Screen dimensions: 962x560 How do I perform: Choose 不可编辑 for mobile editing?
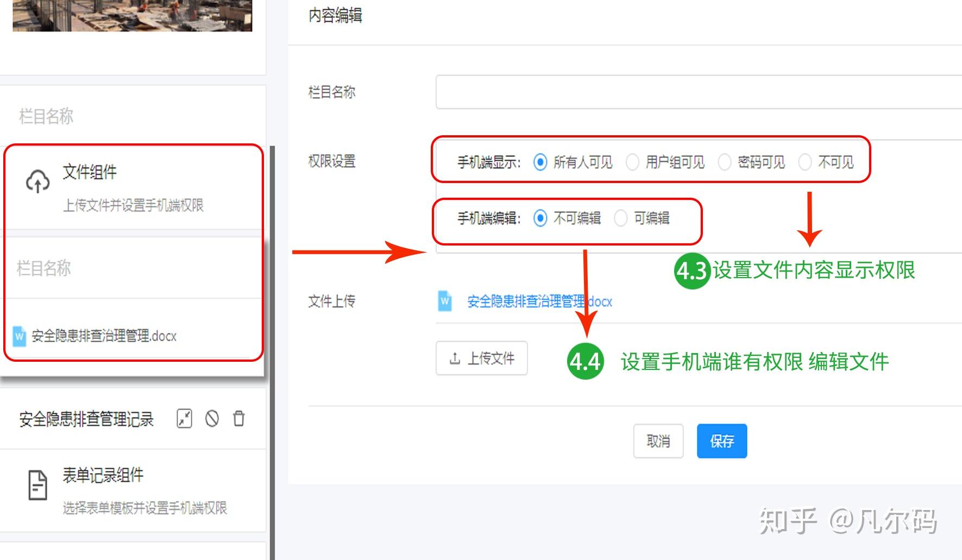pos(540,218)
